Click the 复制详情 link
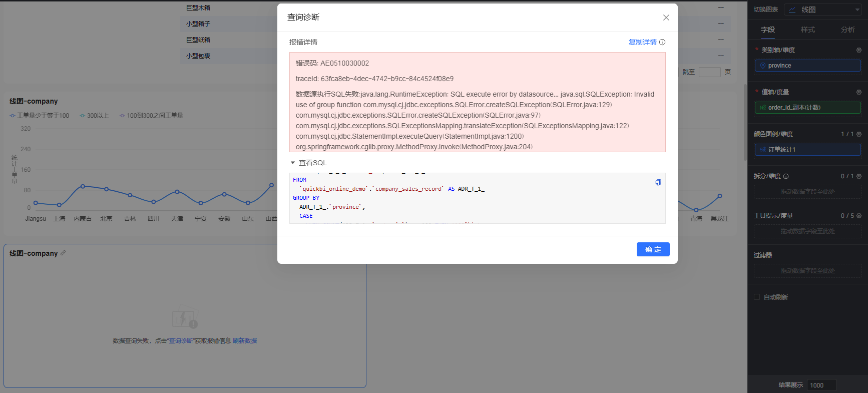Viewport: 868px width, 393px height. 643,42
